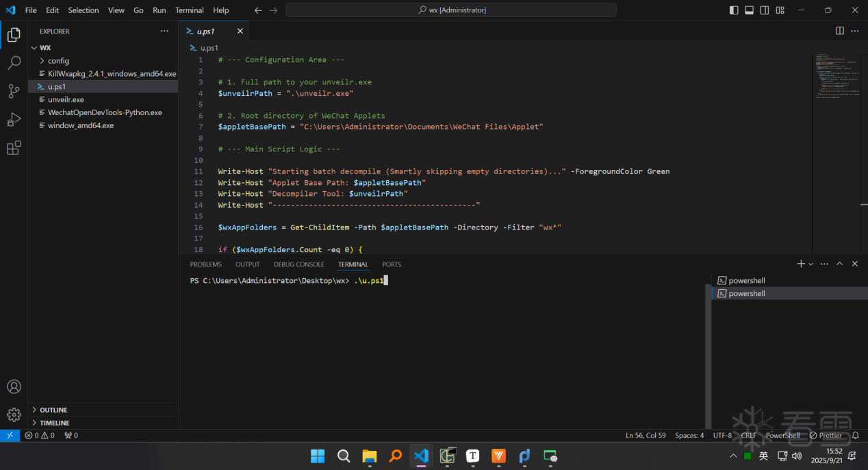The image size is (868, 470).
Task: Expand the OUTLINE section
Action: point(103,410)
